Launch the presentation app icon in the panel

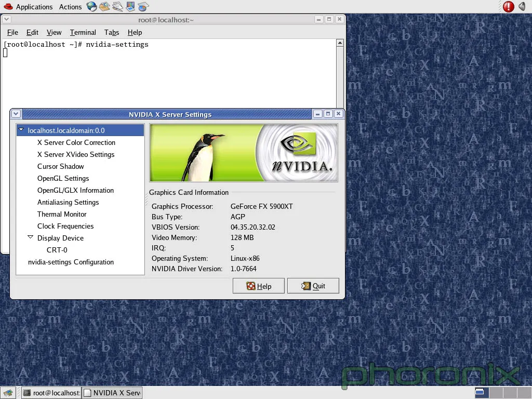130,6
